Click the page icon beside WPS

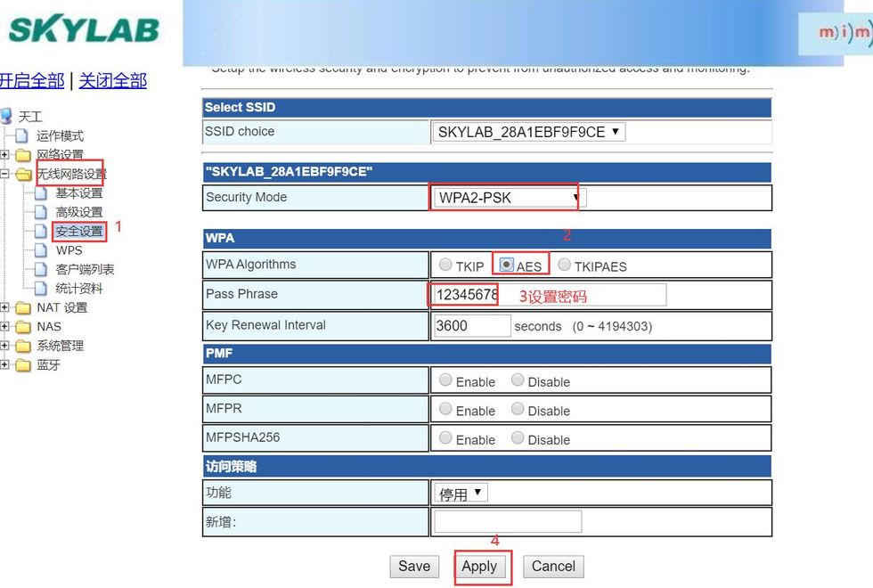pyautogui.click(x=40, y=250)
